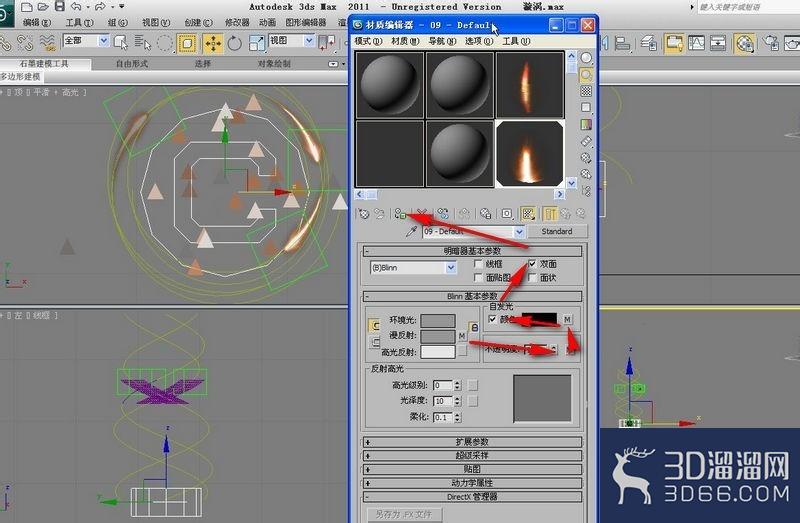800x523 pixels.
Task: Click the Save floppy disk icon
Action: [x=60, y=7]
